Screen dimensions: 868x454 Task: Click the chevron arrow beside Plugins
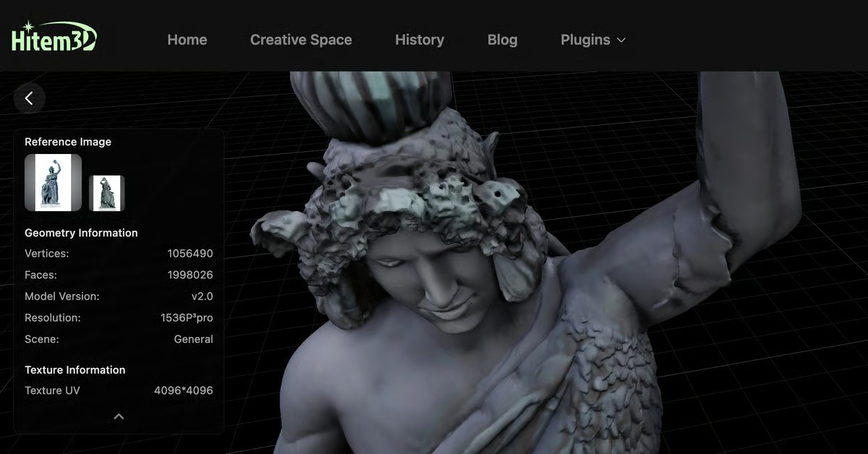(621, 40)
